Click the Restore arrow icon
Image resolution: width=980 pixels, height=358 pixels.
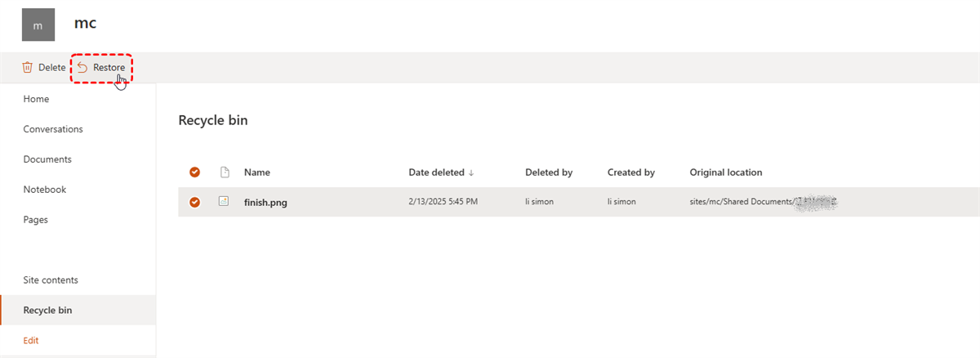(82, 68)
